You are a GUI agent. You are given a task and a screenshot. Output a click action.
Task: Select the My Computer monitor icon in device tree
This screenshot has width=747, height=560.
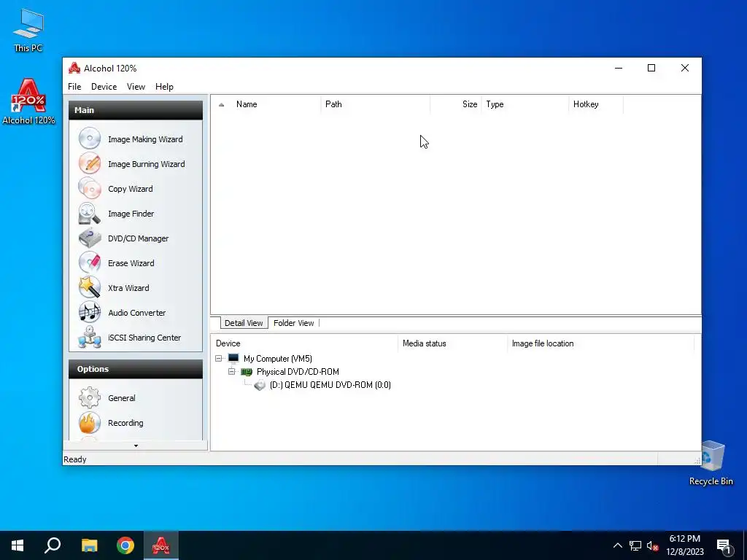233,359
